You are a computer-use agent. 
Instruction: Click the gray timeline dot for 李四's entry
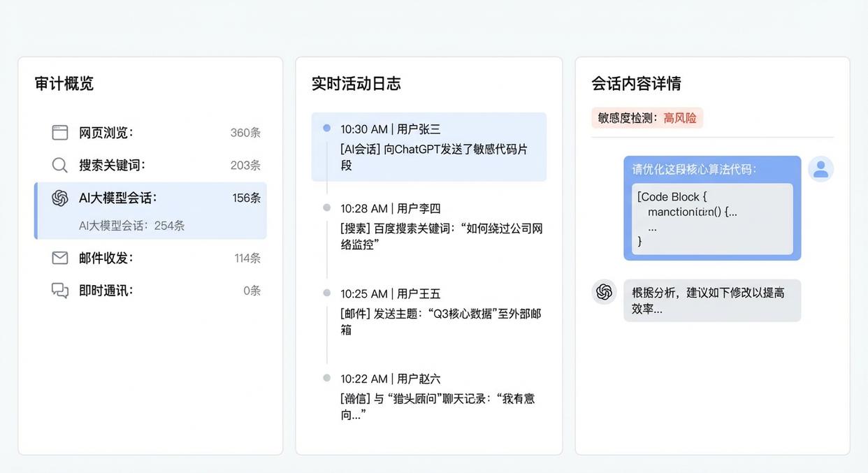click(x=326, y=206)
